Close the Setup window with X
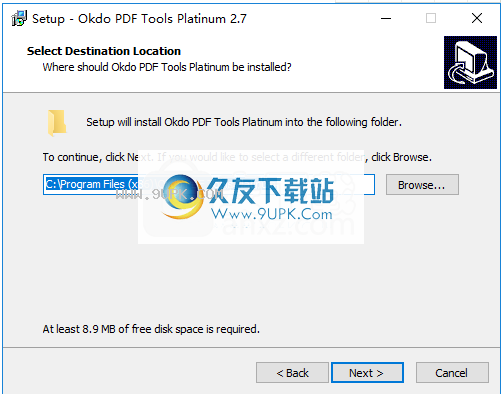The height and width of the screenshot is (394, 503). 477,18
